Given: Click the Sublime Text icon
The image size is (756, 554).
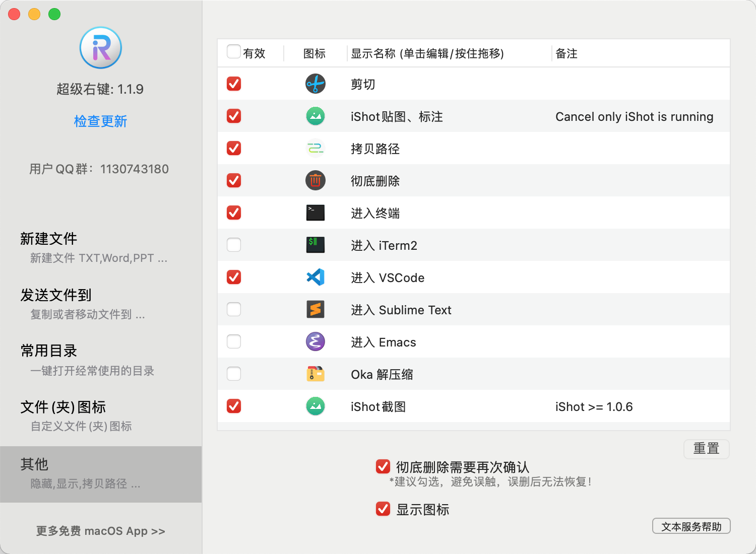Looking at the screenshot, I should [x=316, y=309].
